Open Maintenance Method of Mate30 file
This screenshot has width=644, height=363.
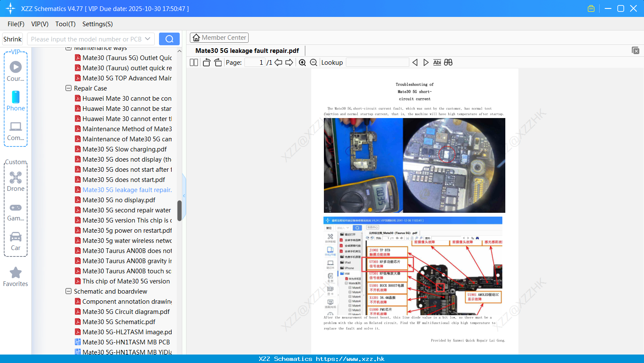click(x=123, y=129)
